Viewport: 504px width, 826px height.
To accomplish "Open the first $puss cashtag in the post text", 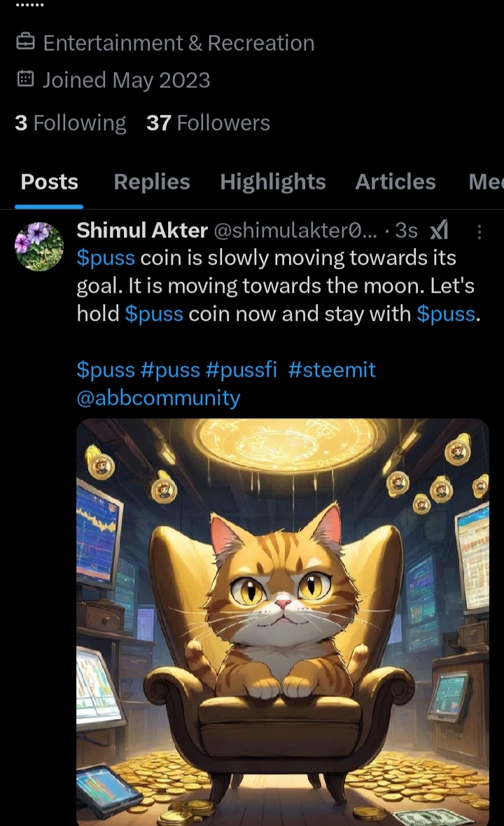I will [106, 258].
